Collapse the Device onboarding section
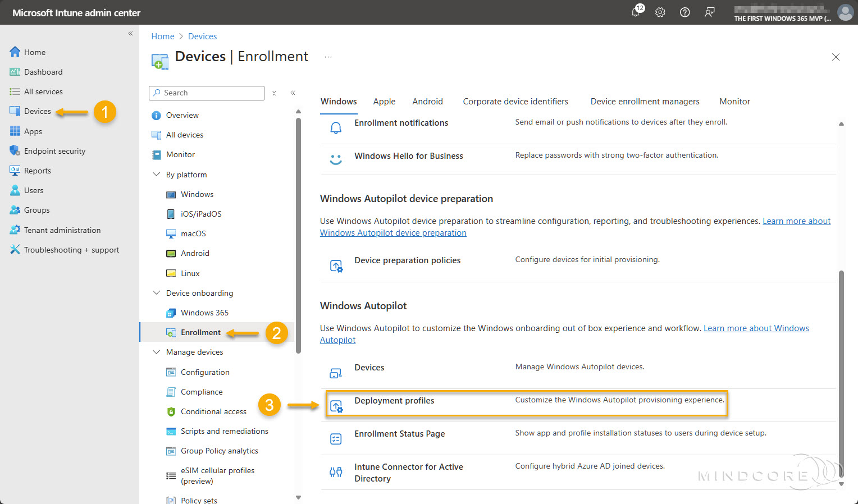This screenshot has width=858, height=504. (157, 293)
